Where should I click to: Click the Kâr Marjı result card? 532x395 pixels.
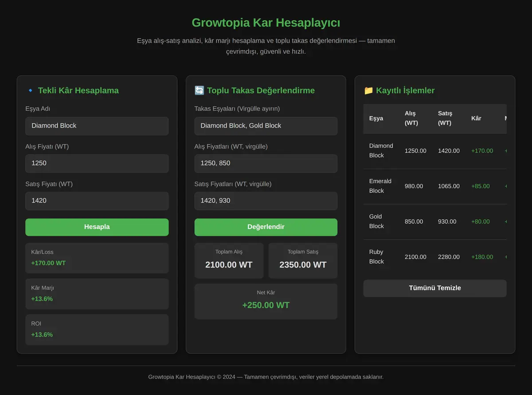click(x=97, y=294)
